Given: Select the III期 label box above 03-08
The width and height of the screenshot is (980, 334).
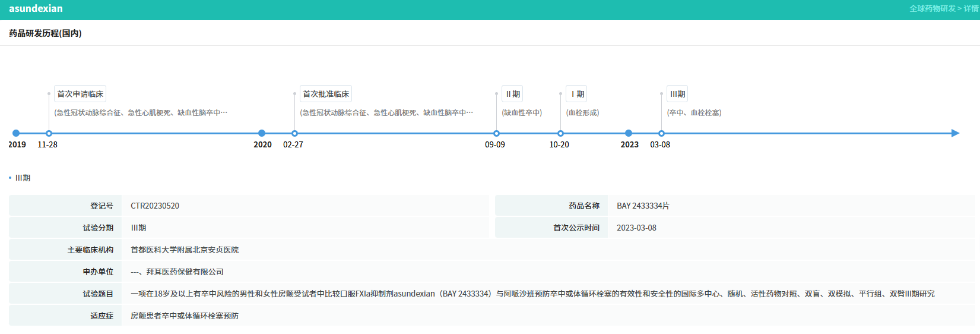Looking at the screenshot, I should pyautogui.click(x=677, y=94).
